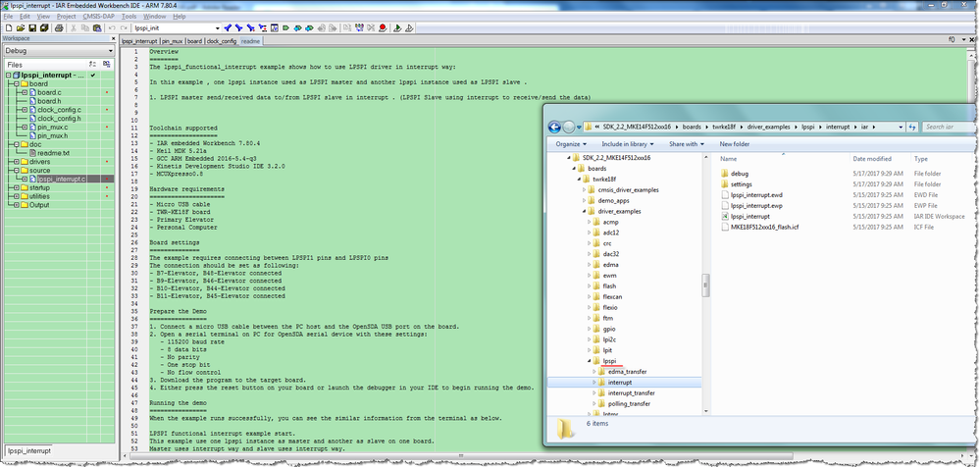Click Include in library in Explorer
The height and width of the screenshot is (467, 980).
tap(628, 144)
